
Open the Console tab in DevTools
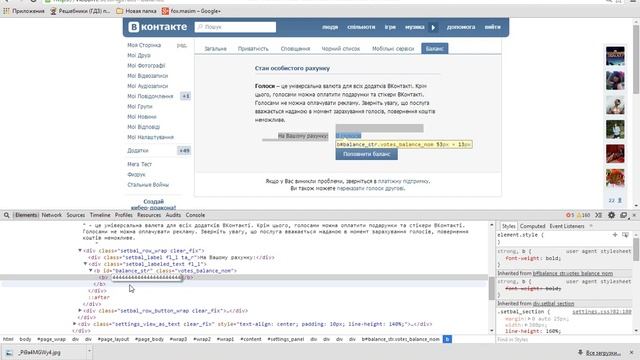coord(195,215)
